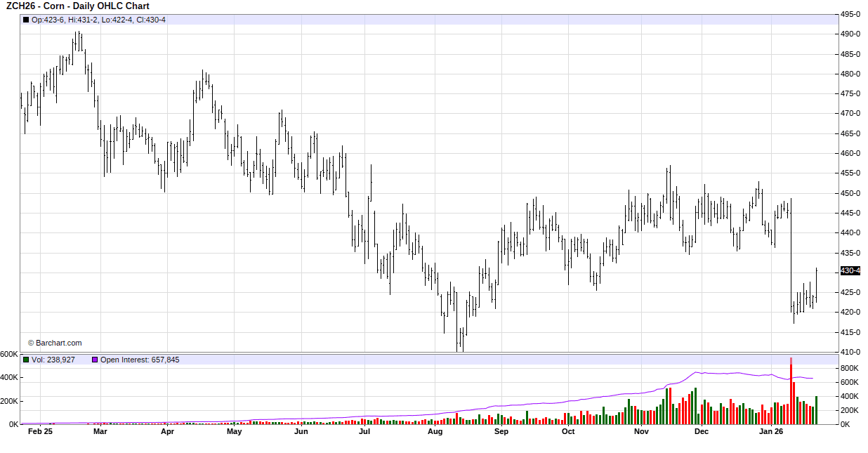Click the Barchart.com copyright text
The height and width of the screenshot is (453, 868).
tap(55, 343)
